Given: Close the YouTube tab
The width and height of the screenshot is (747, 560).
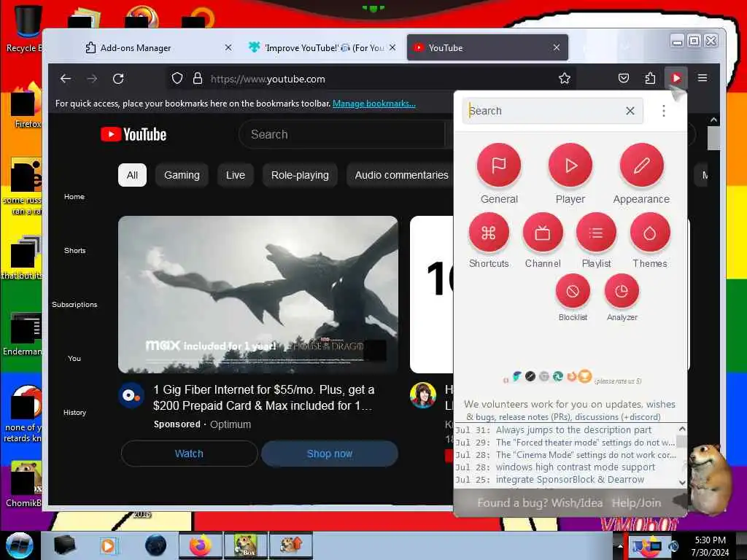Looking at the screenshot, I should point(557,47).
